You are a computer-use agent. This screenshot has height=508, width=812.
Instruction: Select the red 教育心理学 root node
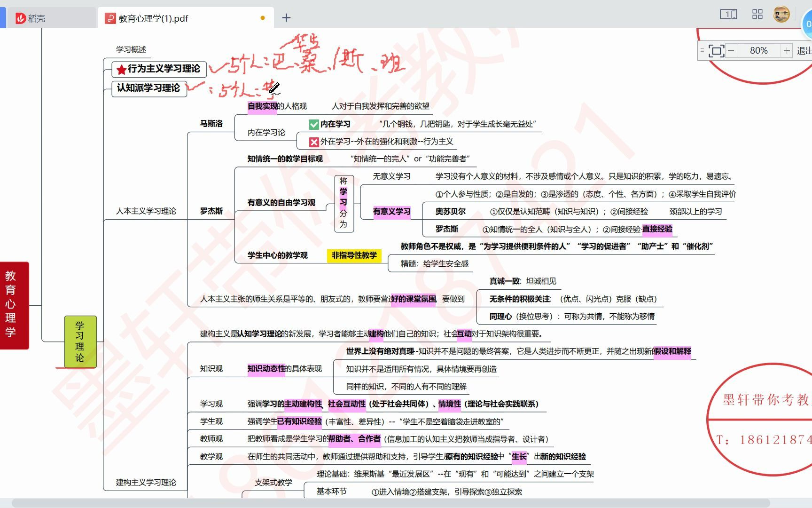pyautogui.click(x=14, y=305)
